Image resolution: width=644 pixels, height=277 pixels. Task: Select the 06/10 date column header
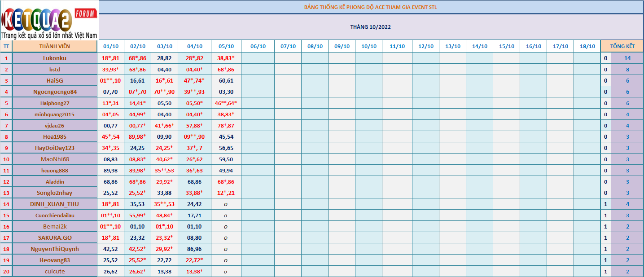pos(258,46)
